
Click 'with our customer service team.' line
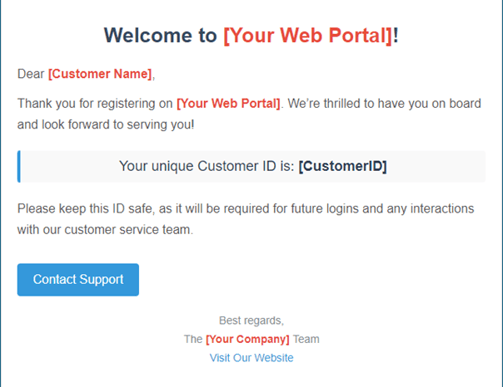[x=105, y=230]
